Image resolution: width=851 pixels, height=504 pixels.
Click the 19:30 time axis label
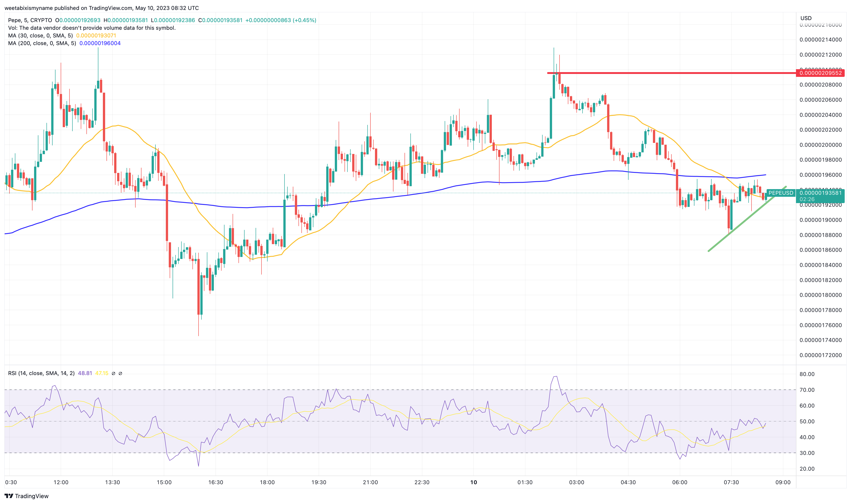[319, 482]
